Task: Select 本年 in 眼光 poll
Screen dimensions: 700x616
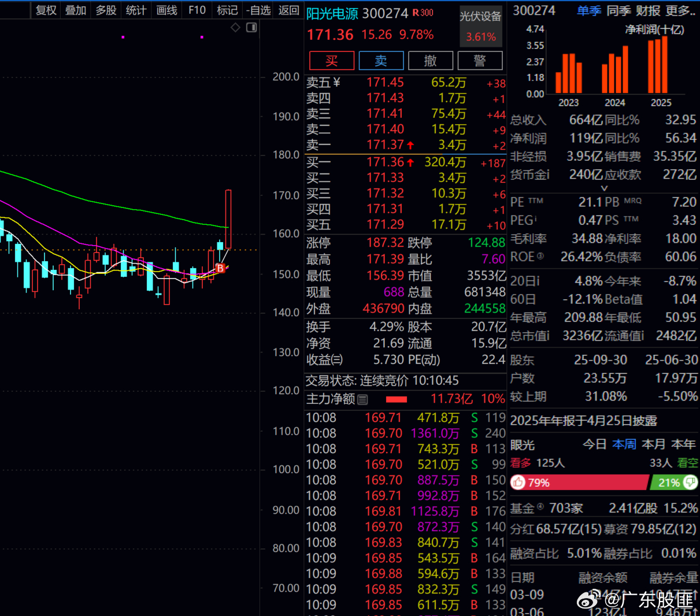Action: 684,444
